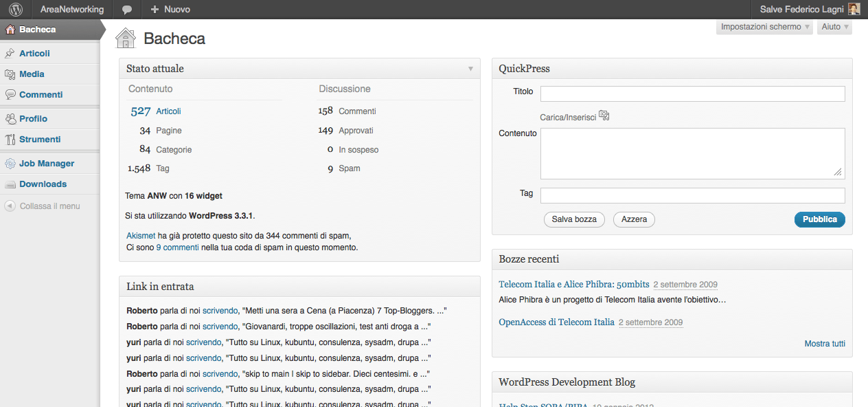Screen dimensions: 868x407
Task: Click the Link in entrata widget title
Action: [160, 287]
